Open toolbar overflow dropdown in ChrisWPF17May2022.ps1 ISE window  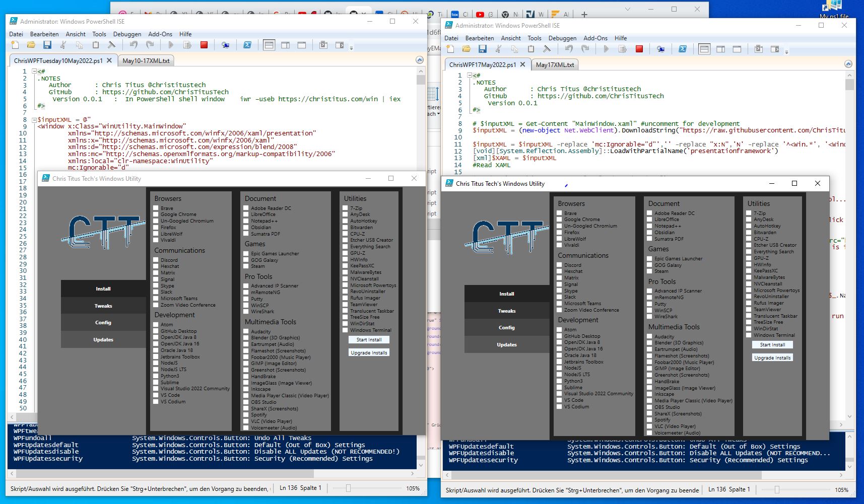point(786,51)
